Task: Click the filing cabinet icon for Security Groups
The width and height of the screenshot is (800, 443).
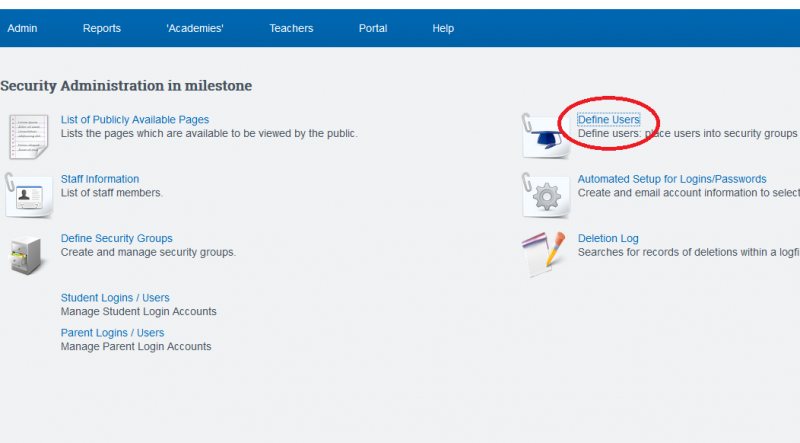Action: (26, 255)
